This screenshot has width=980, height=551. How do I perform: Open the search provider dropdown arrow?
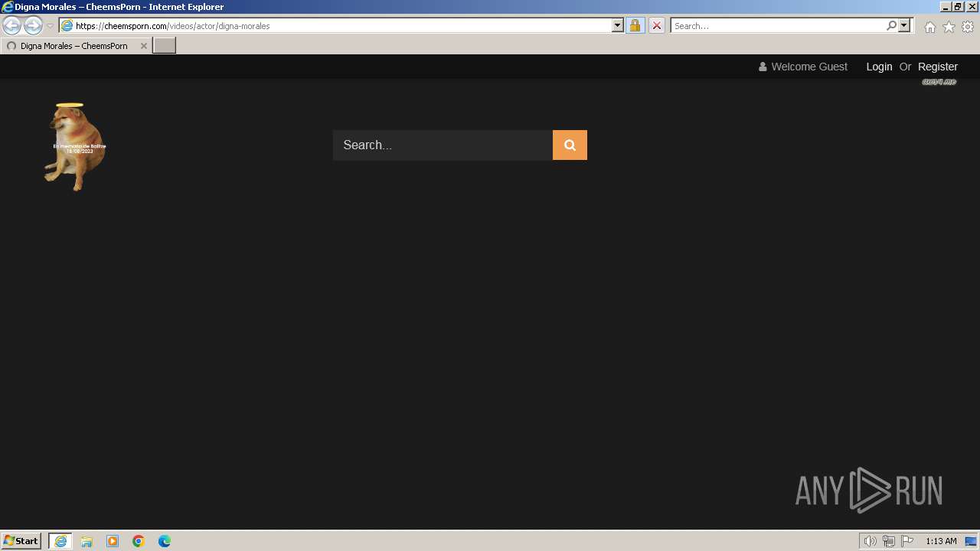(904, 25)
